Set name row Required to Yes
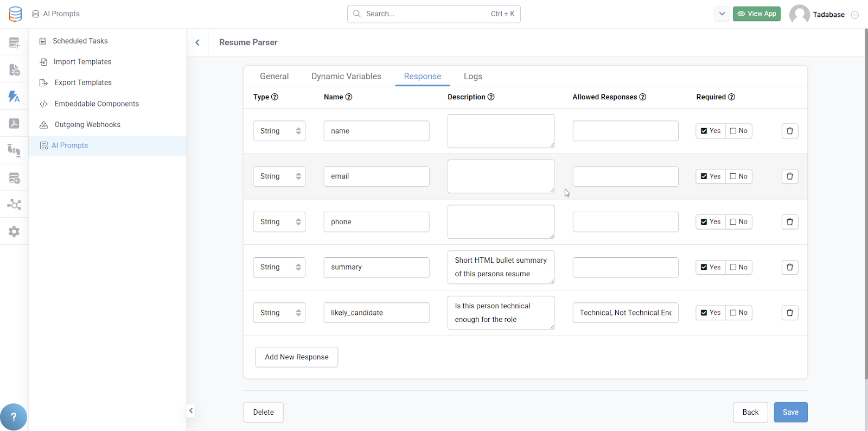Viewport: 868px width, 431px height. (711, 131)
